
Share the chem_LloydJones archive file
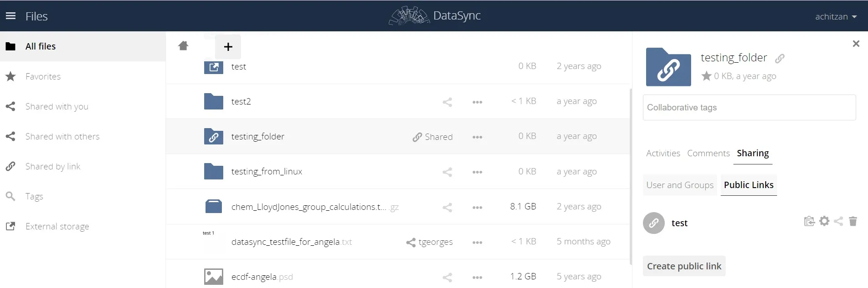(447, 208)
